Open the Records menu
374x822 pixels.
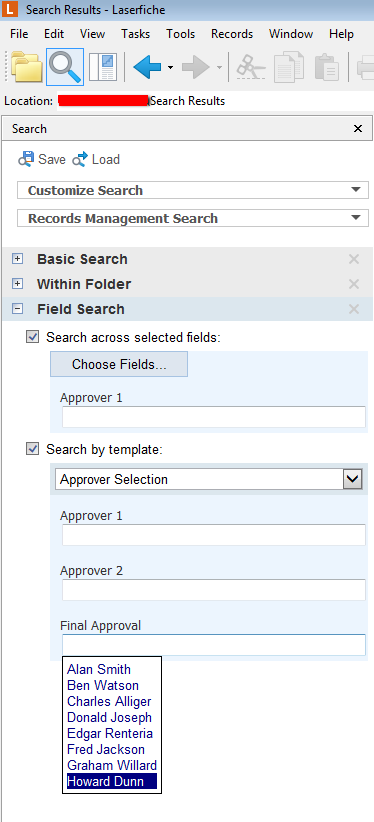pos(232,34)
